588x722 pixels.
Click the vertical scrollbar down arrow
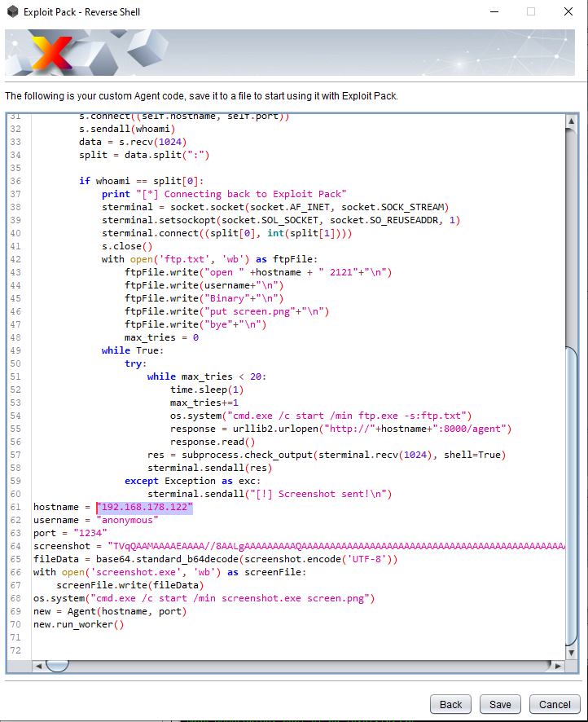pos(571,653)
